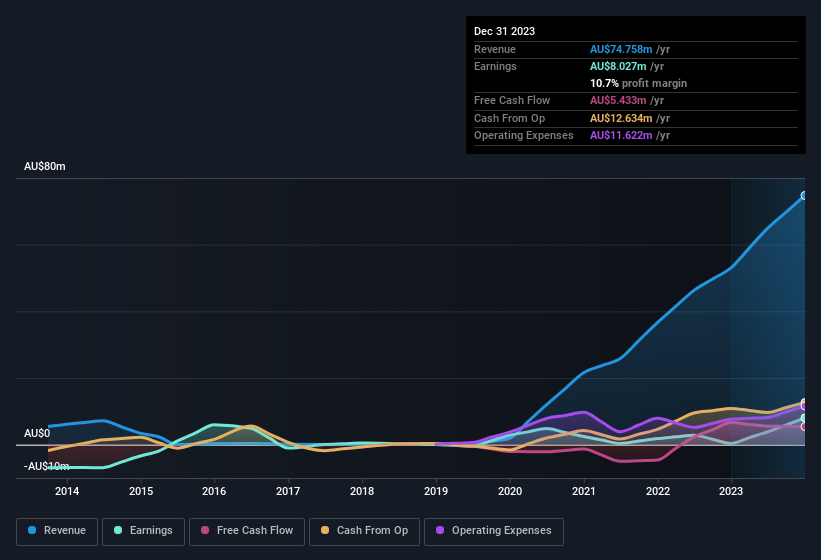Click the Free Cash Flow label in tooltip
Screen dimensions: 821x560
point(512,100)
